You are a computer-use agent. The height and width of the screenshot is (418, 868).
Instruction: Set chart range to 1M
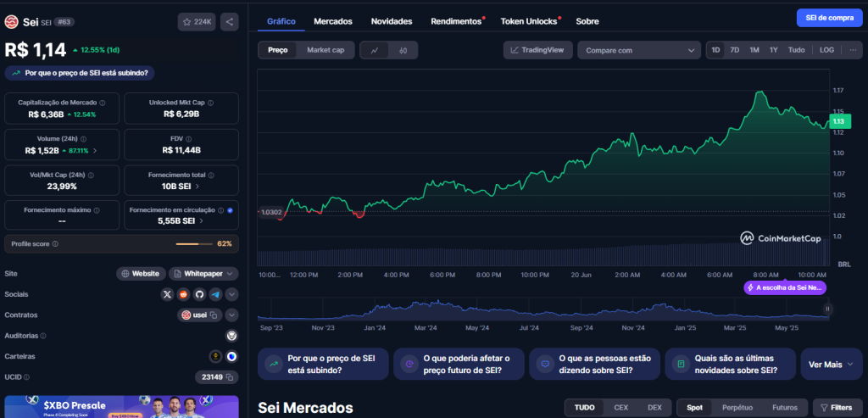point(754,50)
